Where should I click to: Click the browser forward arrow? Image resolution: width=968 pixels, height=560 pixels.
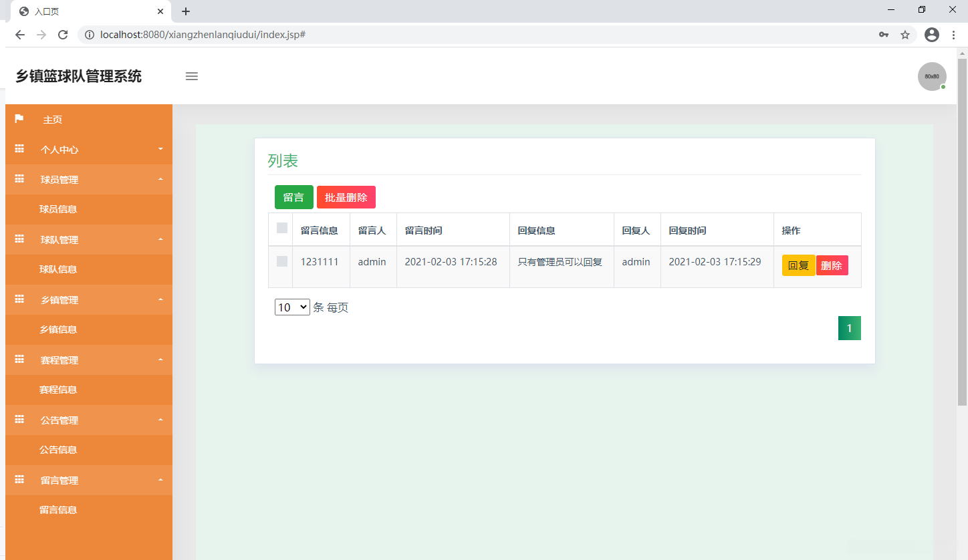(41, 35)
